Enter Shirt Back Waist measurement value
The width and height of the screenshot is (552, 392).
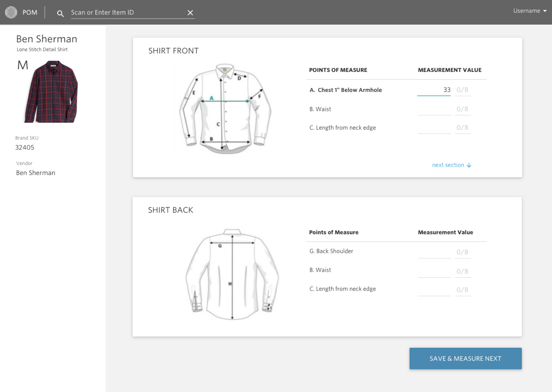tap(434, 271)
